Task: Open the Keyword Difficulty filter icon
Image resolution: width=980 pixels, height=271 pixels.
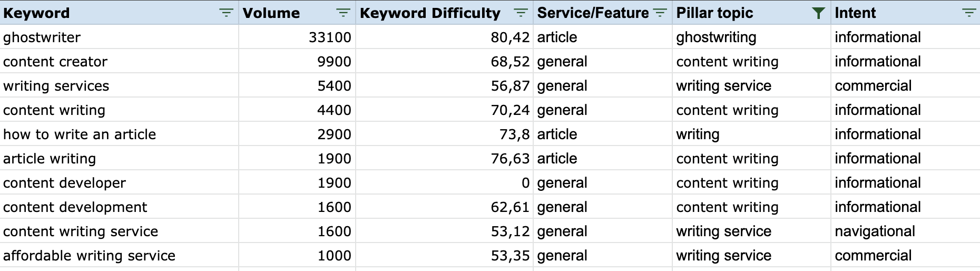Action: tap(521, 13)
